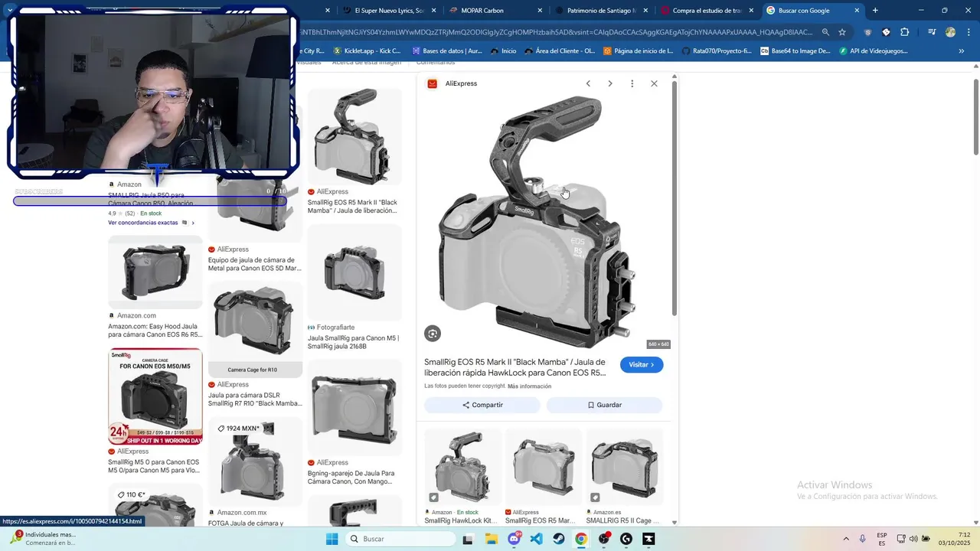Switch to 'El Super Nuevo Lyrics' tab
The height and width of the screenshot is (551, 980).
pyautogui.click(x=389, y=11)
